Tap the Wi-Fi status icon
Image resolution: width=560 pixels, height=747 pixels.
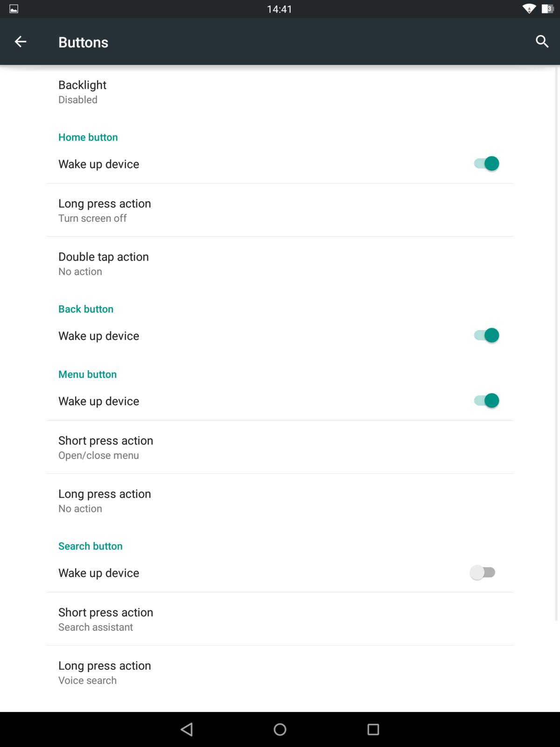pos(529,9)
